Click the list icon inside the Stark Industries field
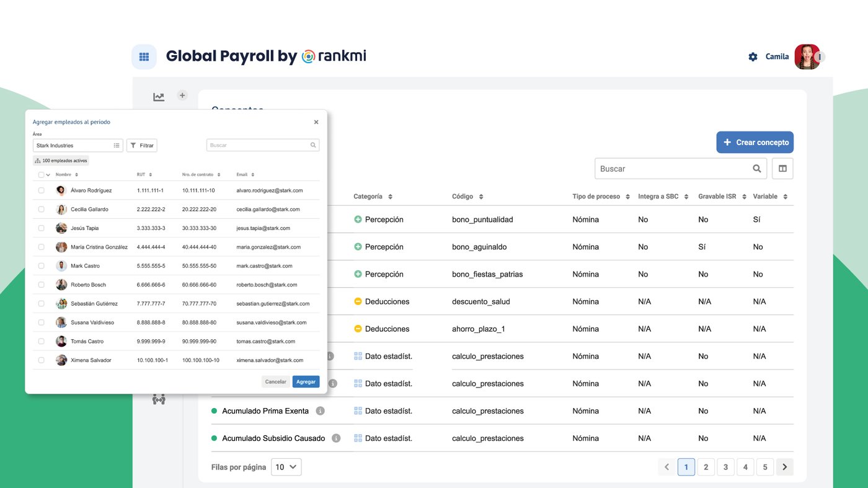Viewport: 868px width, 488px height. (117, 145)
